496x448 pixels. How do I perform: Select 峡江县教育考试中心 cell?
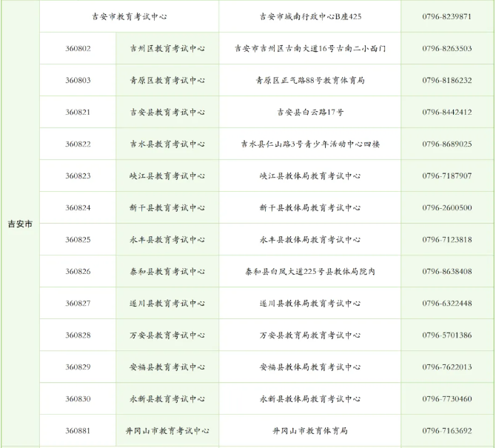(167, 175)
